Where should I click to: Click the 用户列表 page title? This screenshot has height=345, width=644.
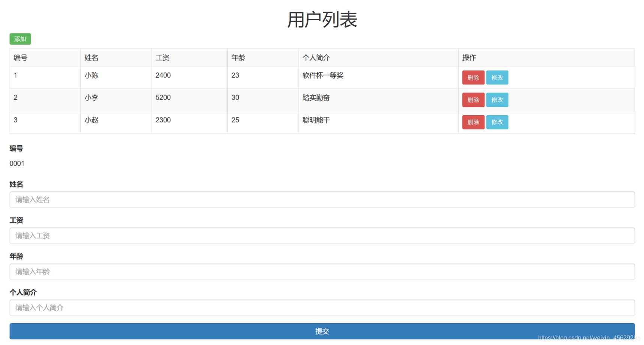[322, 19]
